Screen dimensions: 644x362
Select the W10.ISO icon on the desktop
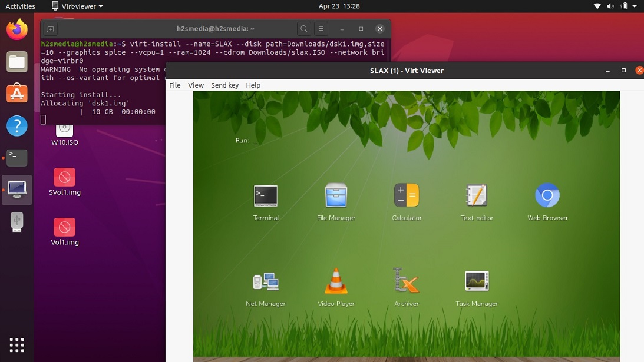click(x=64, y=134)
